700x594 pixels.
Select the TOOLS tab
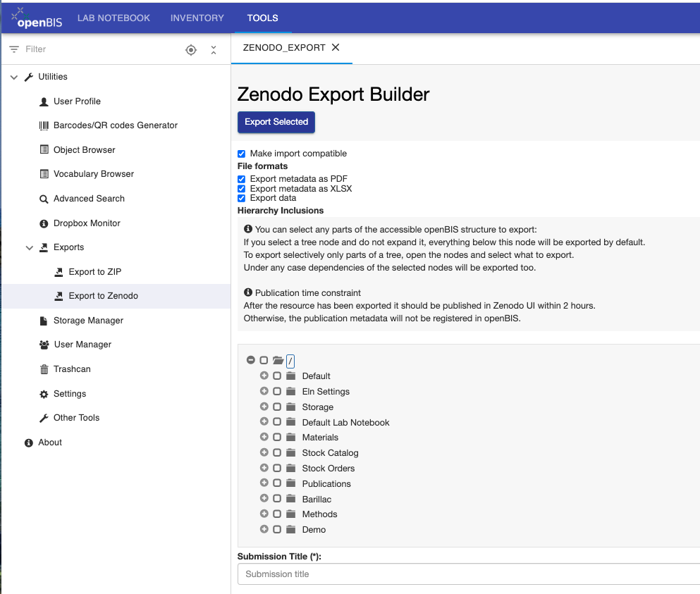(262, 18)
